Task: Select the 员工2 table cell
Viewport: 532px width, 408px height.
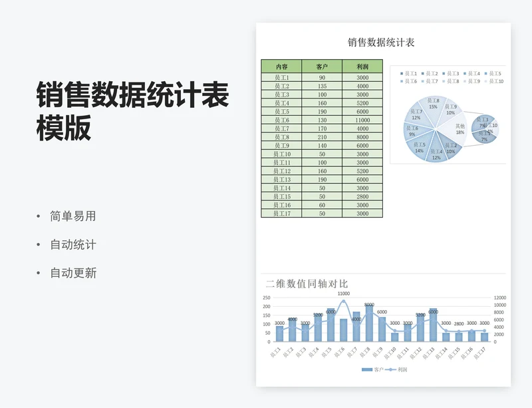Action: pos(281,86)
